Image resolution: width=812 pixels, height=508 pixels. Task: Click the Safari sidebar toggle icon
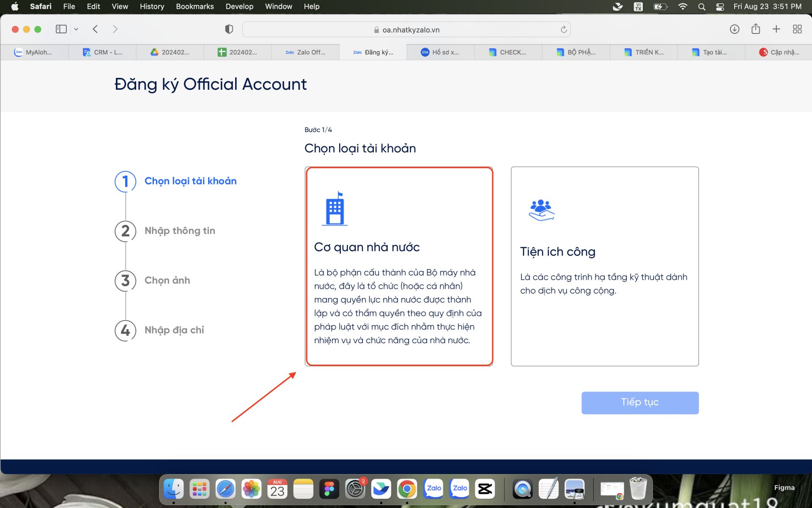pos(61,29)
